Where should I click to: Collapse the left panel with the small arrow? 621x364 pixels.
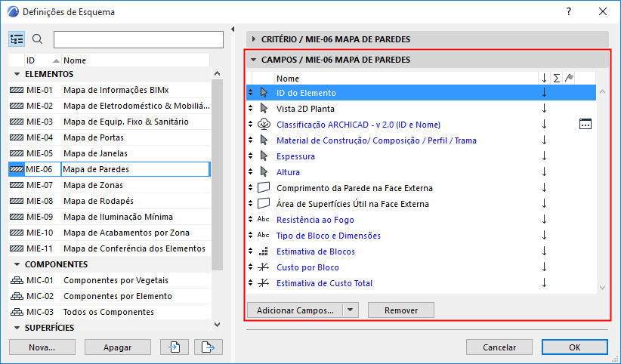click(233, 29)
